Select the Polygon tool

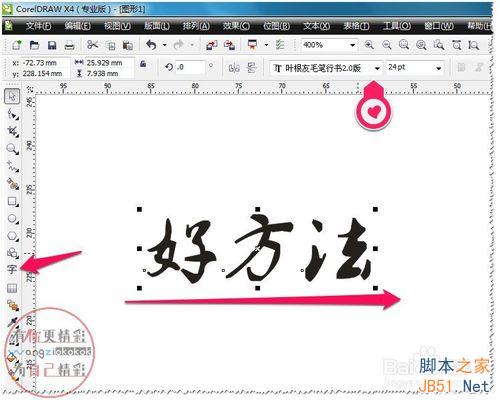(13, 236)
